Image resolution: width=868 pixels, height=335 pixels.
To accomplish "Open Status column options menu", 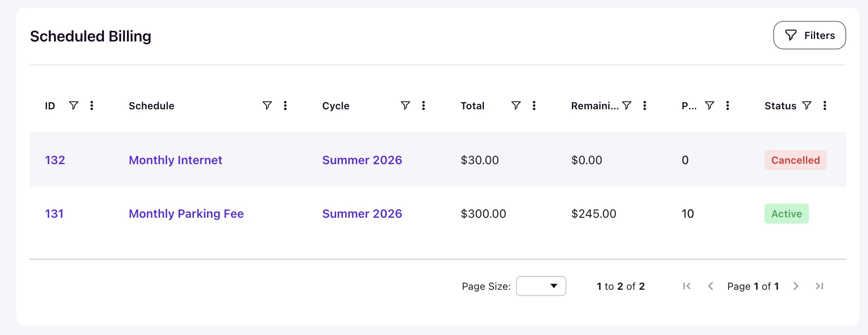I will tap(825, 106).
